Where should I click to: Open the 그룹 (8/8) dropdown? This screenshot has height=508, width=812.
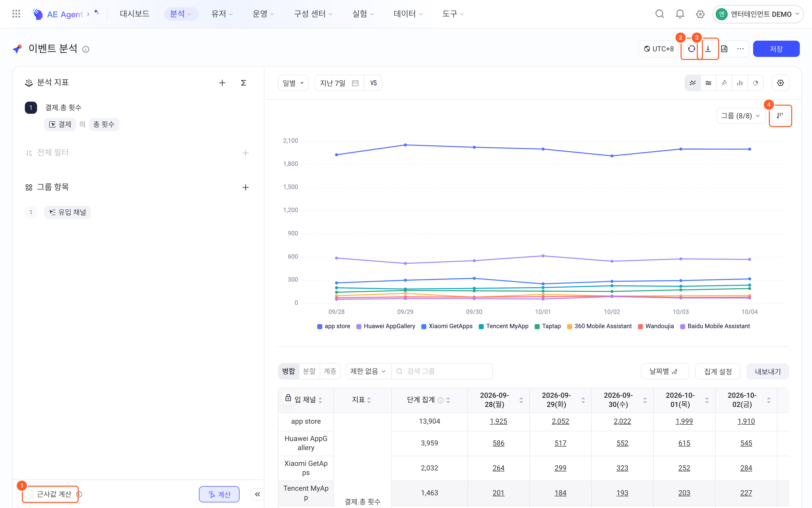pyautogui.click(x=741, y=116)
